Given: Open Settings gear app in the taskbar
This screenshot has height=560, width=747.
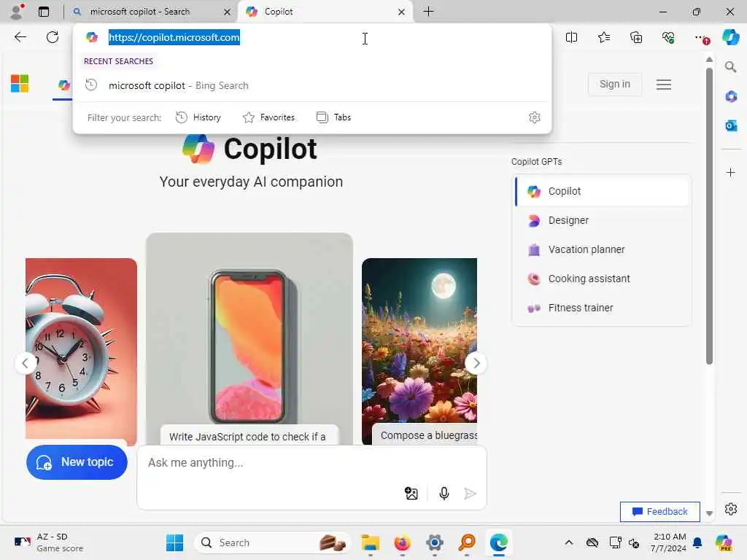Looking at the screenshot, I should pos(435,542).
